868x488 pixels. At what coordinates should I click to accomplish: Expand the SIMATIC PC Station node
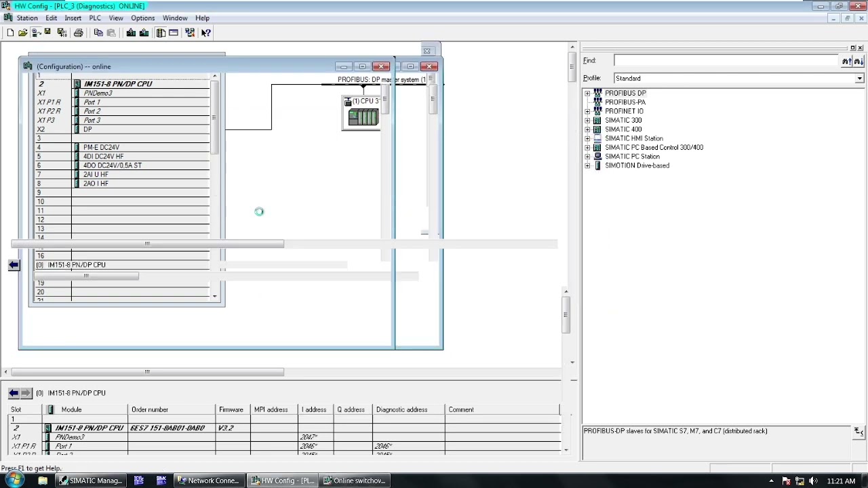coord(587,157)
